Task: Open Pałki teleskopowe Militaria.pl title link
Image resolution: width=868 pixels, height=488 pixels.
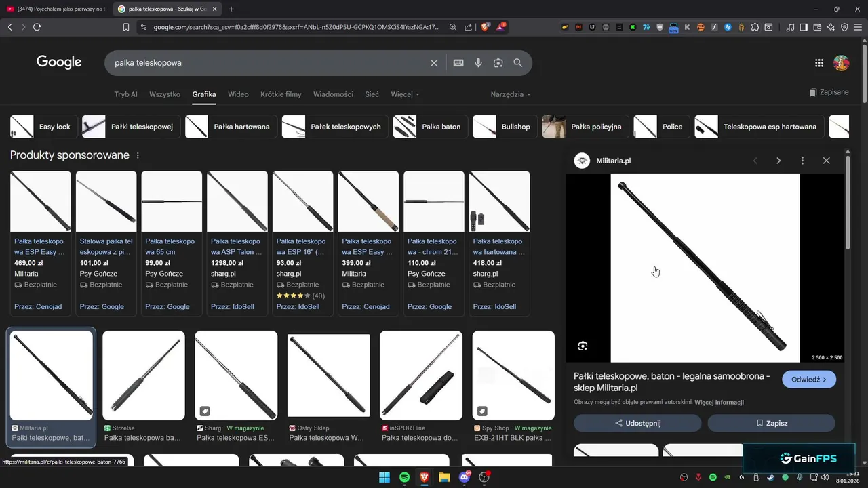Action: (x=672, y=382)
